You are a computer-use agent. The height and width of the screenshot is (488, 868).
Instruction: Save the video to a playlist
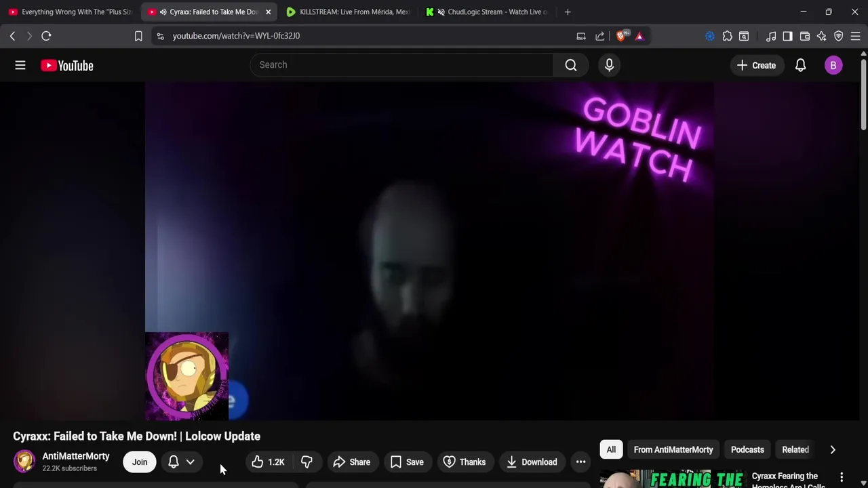click(x=408, y=462)
